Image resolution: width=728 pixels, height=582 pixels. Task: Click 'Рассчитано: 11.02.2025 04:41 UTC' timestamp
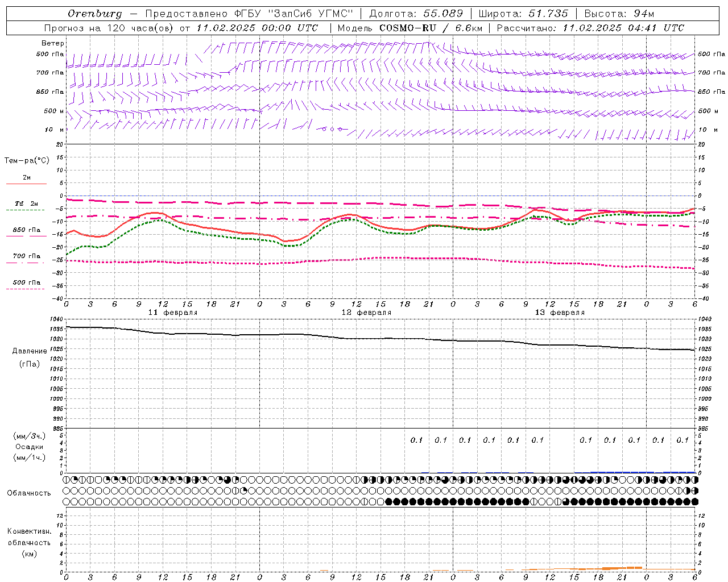(590, 28)
